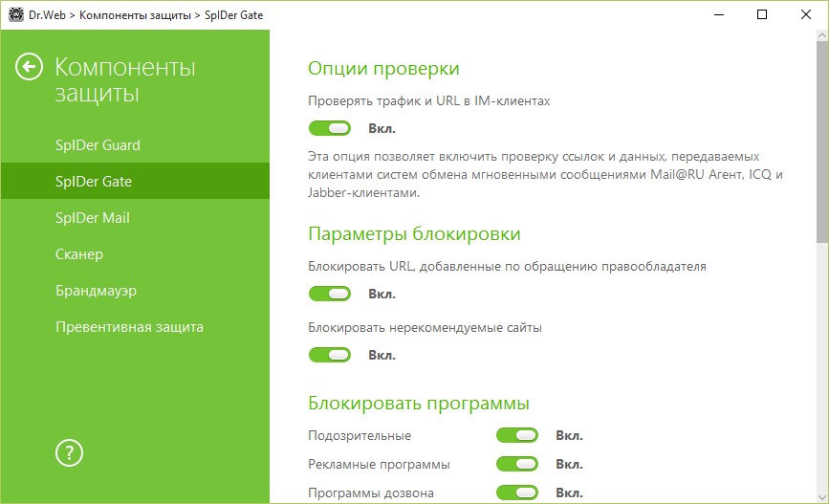The width and height of the screenshot is (829, 504).
Task: Open Превентивная защита section
Action: click(136, 327)
